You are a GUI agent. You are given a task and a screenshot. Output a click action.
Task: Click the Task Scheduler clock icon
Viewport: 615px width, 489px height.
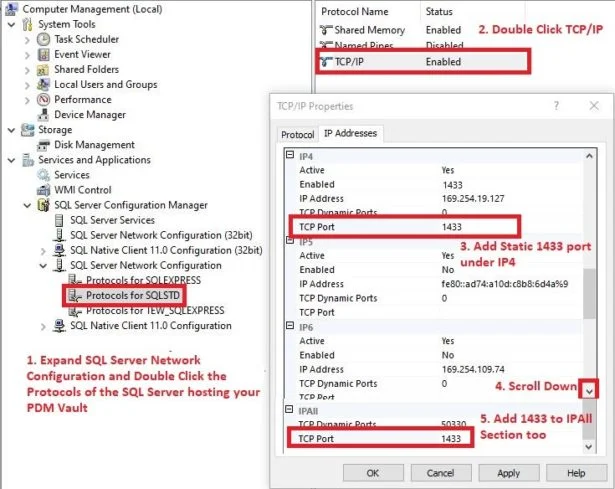pos(43,39)
